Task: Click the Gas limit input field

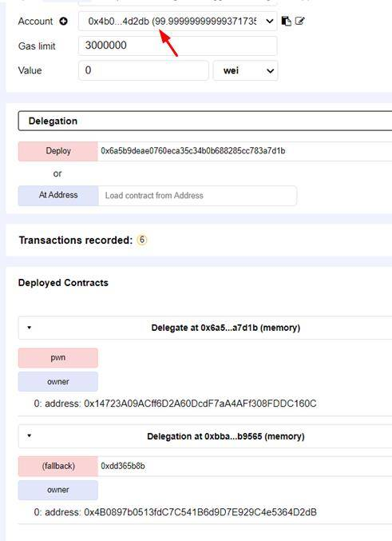Action: point(177,46)
